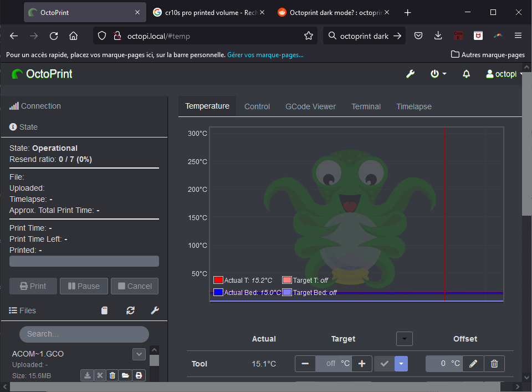Decrease Tool target temperature

coord(305,364)
